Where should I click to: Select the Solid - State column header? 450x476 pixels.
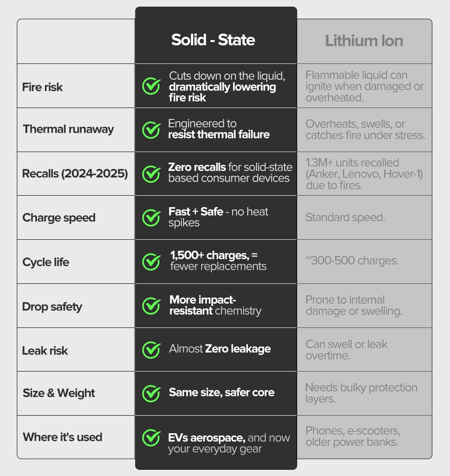213,40
